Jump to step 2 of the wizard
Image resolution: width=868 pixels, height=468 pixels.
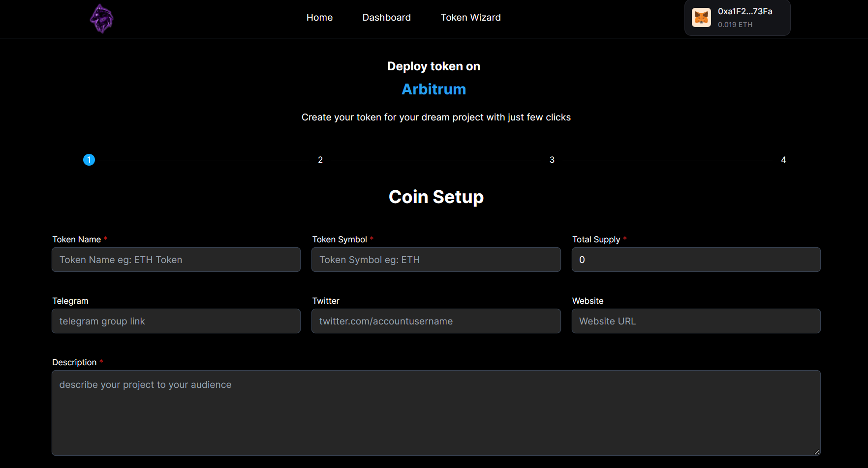click(x=320, y=160)
